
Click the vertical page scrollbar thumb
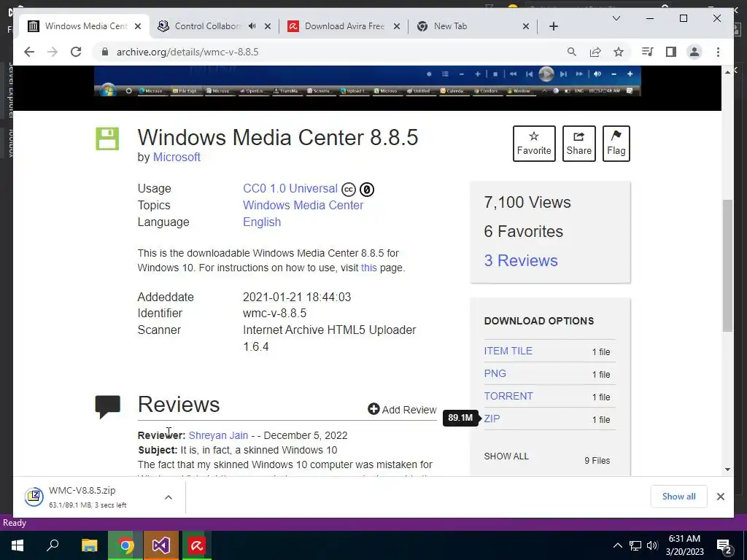point(727,265)
